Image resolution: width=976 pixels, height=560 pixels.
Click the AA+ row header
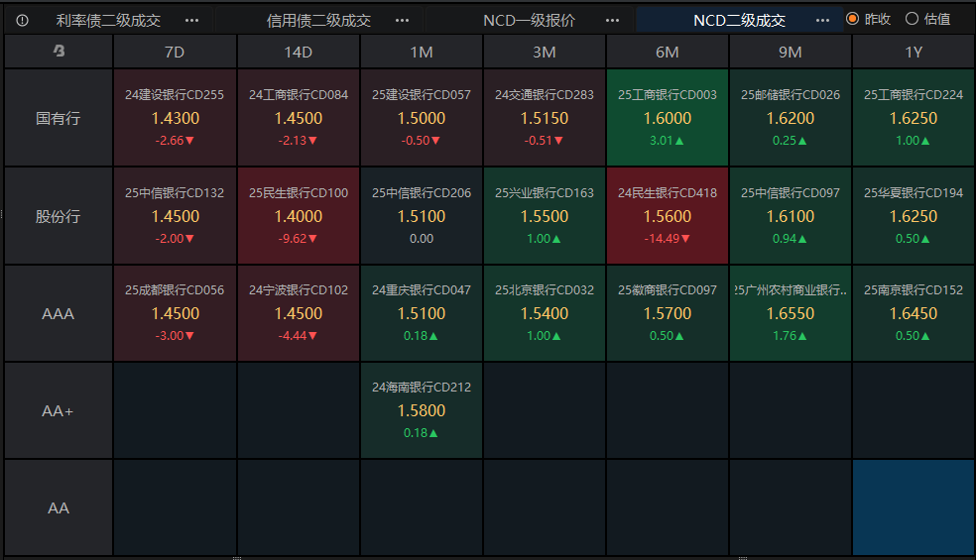click(59, 410)
